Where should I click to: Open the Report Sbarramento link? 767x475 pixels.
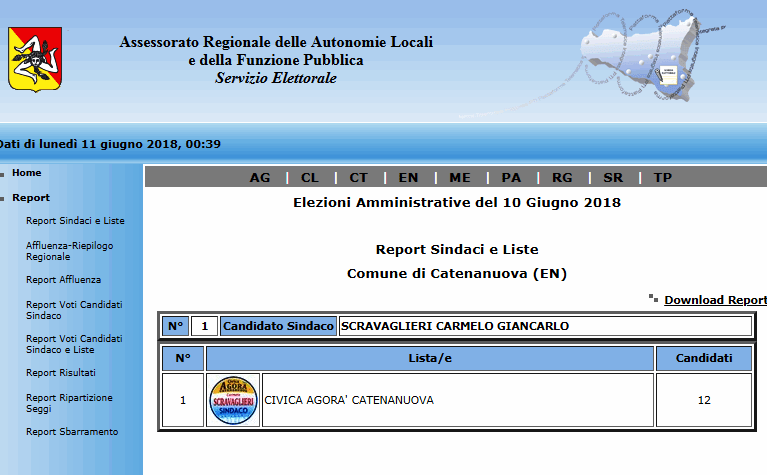coord(72,432)
